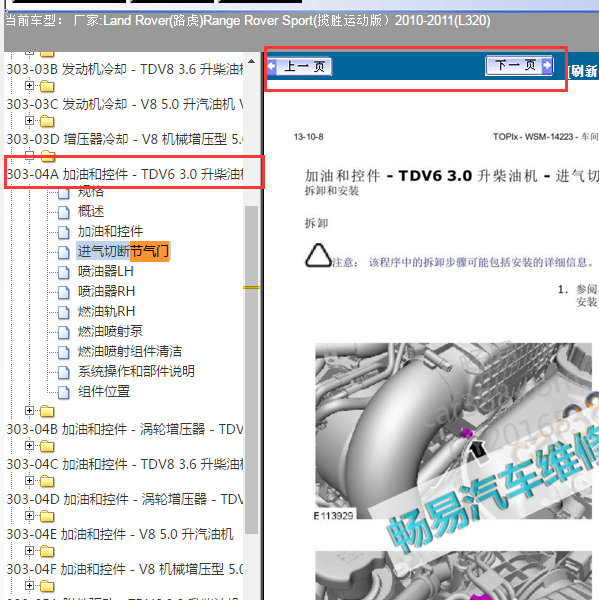This screenshot has height=600, width=599.
Task: Open the 加油和控件 document entry
Action: (x=110, y=232)
